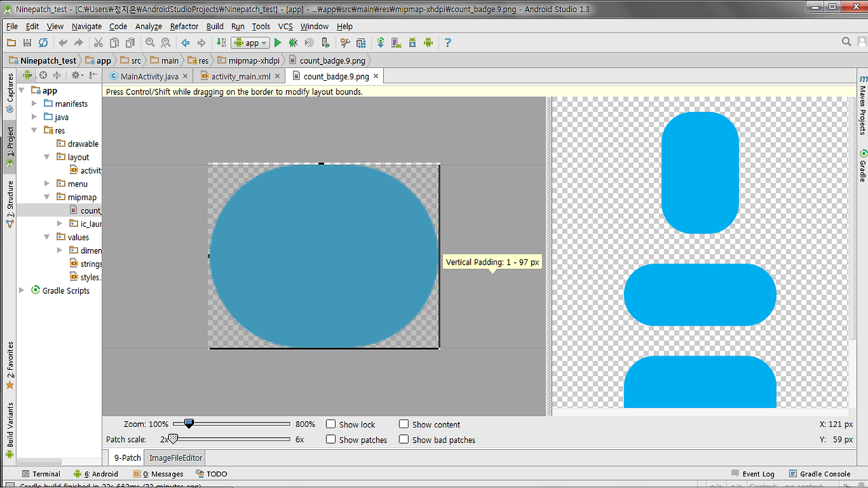Image resolution: width=868 pixels, height=488 pixels.
Task: Click the Cut scissors icon
Action: tap(98, 43)
